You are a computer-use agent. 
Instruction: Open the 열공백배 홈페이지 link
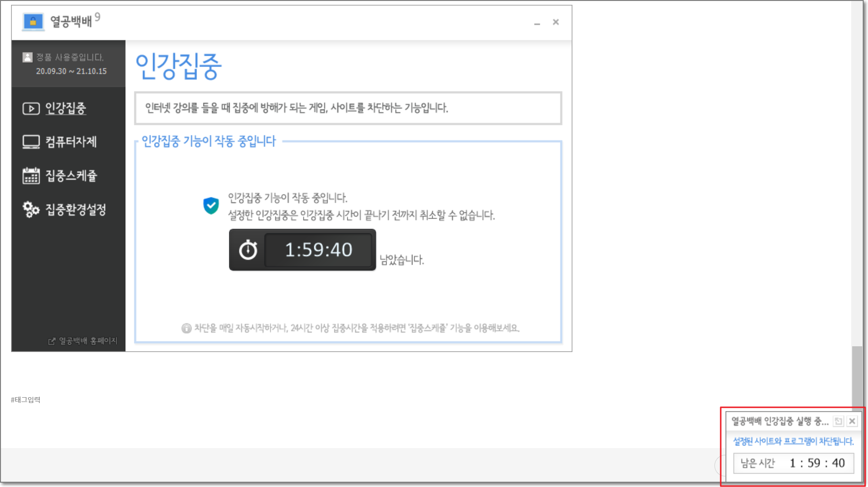[x=88, y=341]
